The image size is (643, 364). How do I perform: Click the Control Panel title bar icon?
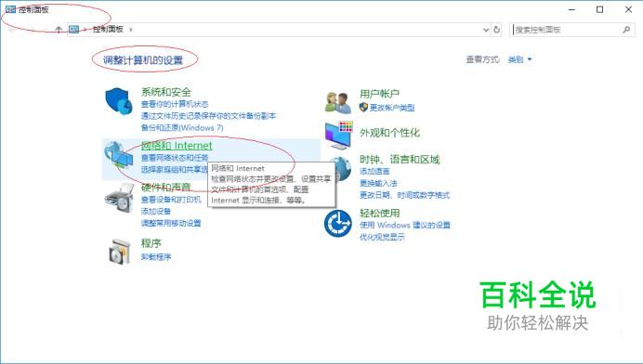click(x=10, y=9)
